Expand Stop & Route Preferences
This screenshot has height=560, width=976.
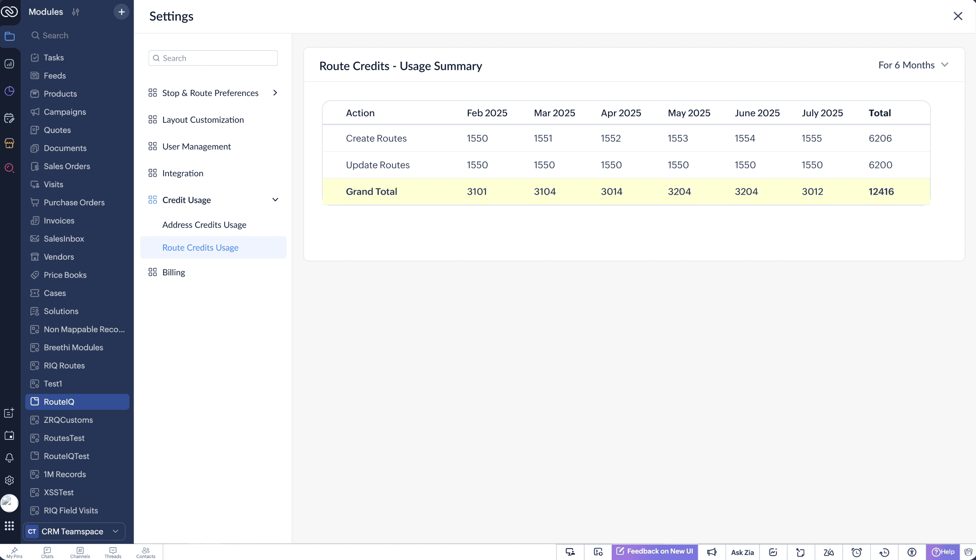tap(275, 93)
